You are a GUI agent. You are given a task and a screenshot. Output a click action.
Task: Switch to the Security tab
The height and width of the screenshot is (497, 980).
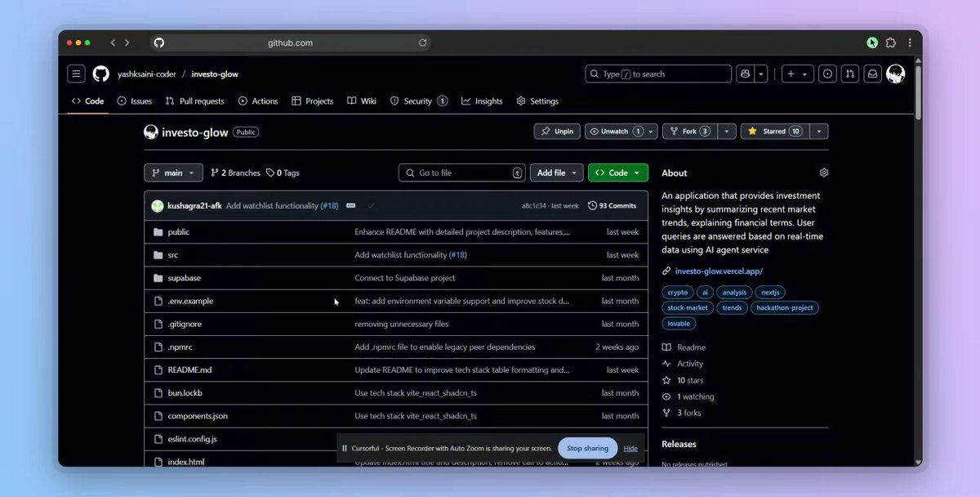coord(419,101)
